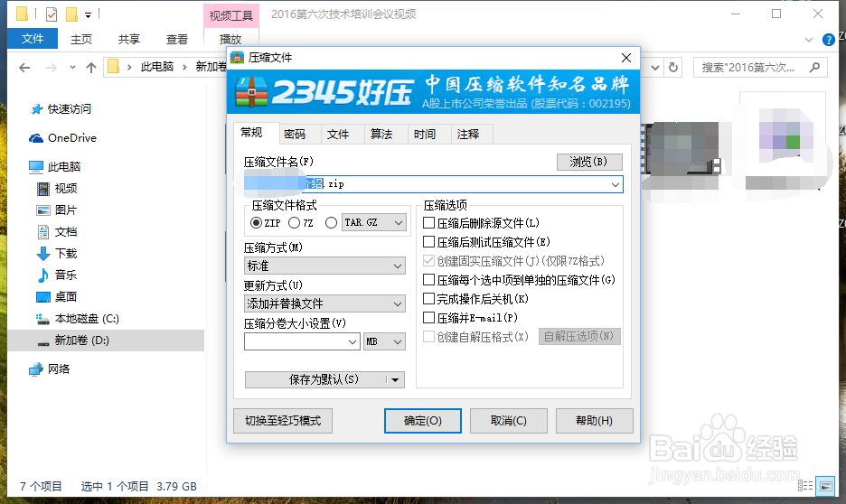Screen dimensions: 846x504
Task: Enable 压缩后测试压缩文件 checkbox
Action: pyautogui.click(x=429, y=241)
